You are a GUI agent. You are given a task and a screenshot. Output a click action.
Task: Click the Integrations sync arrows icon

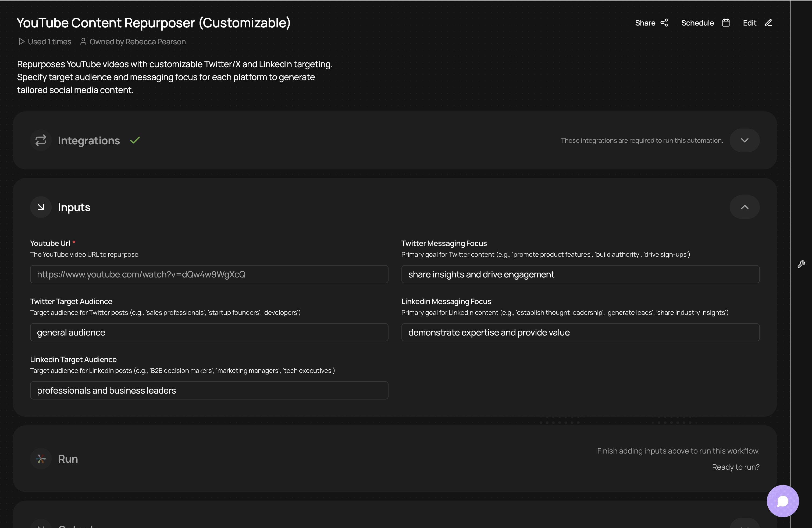click(41, 140)
